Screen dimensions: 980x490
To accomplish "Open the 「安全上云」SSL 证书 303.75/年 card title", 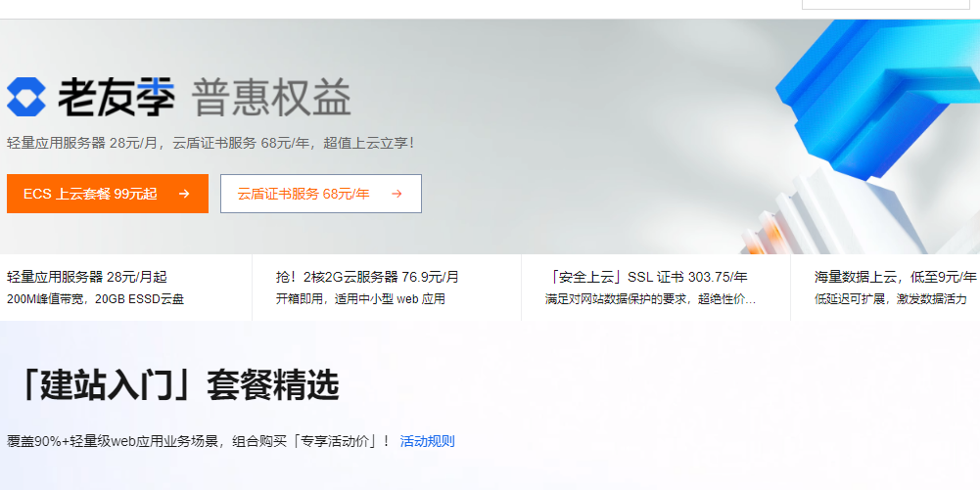I will 646,277.
